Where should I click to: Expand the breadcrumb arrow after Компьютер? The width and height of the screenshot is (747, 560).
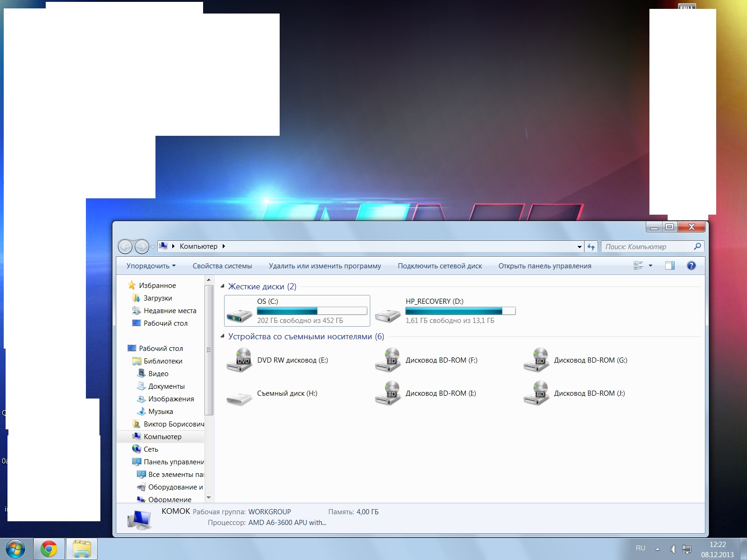[224, 246]
